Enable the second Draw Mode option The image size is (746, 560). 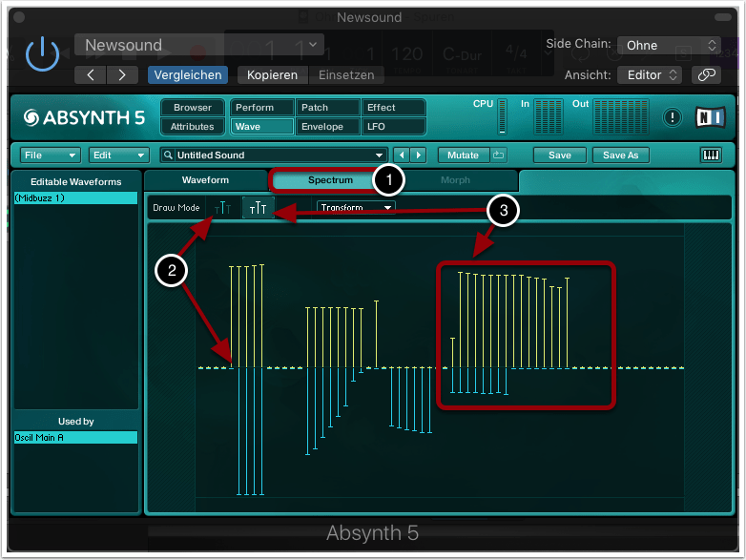pyautogui.click(x=258, y=207)
